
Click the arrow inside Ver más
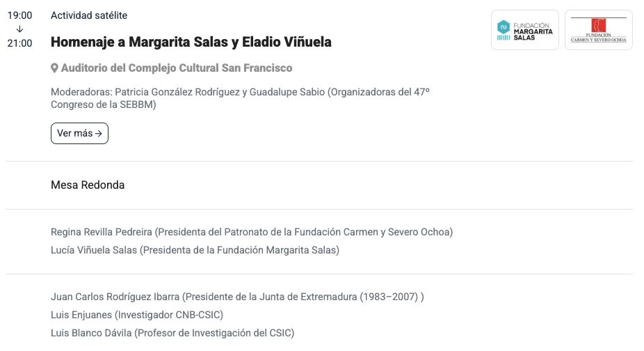[x=99, y=133]
